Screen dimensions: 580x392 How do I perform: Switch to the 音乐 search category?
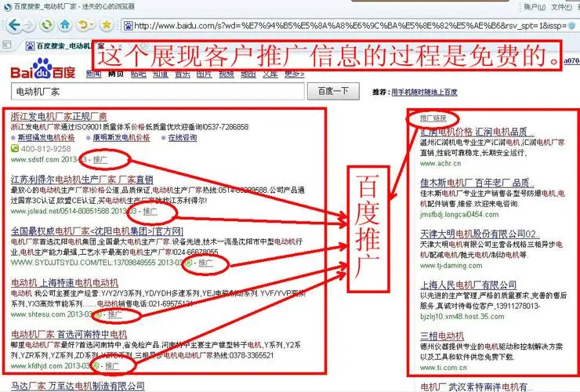coord(183,74)
